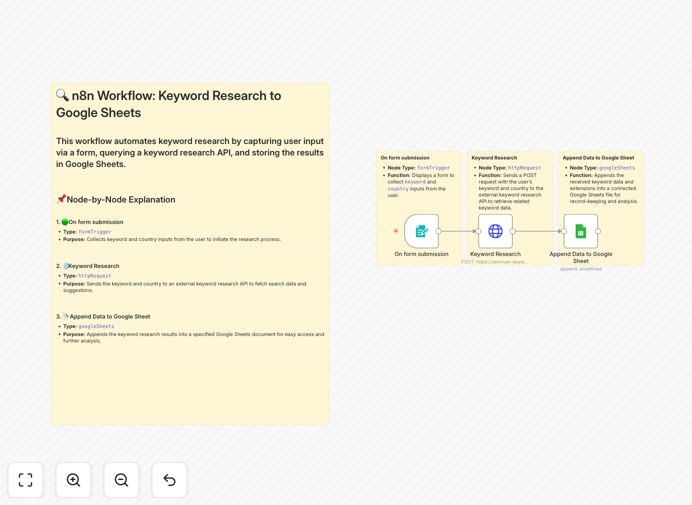Click the '2. Keyword Research' list heading
Image resolution: width=692 pixels, height=505 pixels.
click(x=88, y=266)
